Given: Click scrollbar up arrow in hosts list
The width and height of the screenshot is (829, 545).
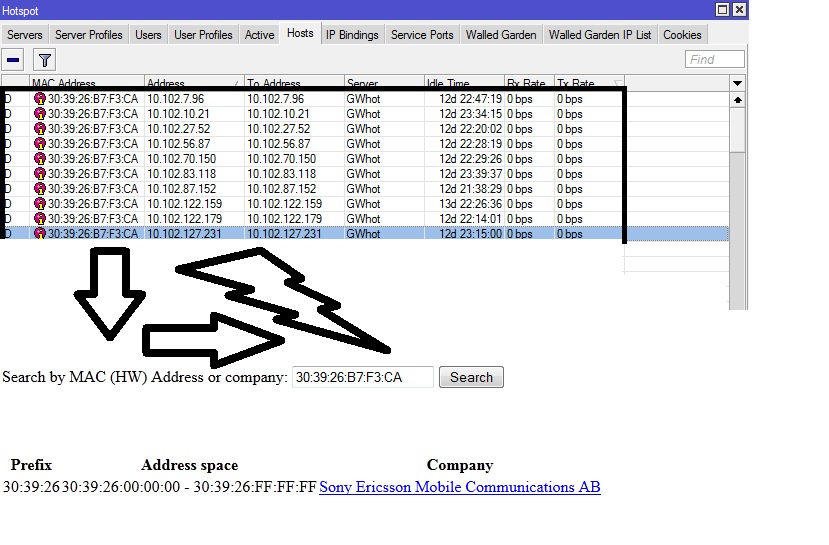Looking at the screenshot, I should point(737,100).
